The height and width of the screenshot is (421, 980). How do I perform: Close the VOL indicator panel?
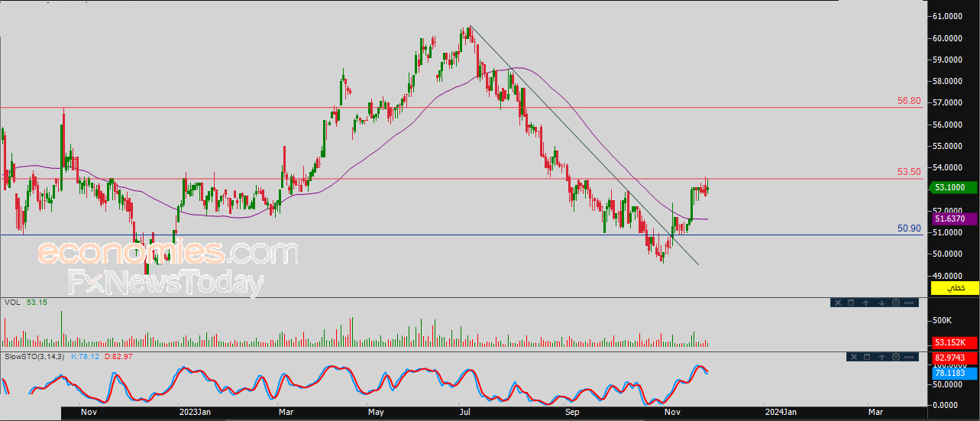(x=838, y=303)
